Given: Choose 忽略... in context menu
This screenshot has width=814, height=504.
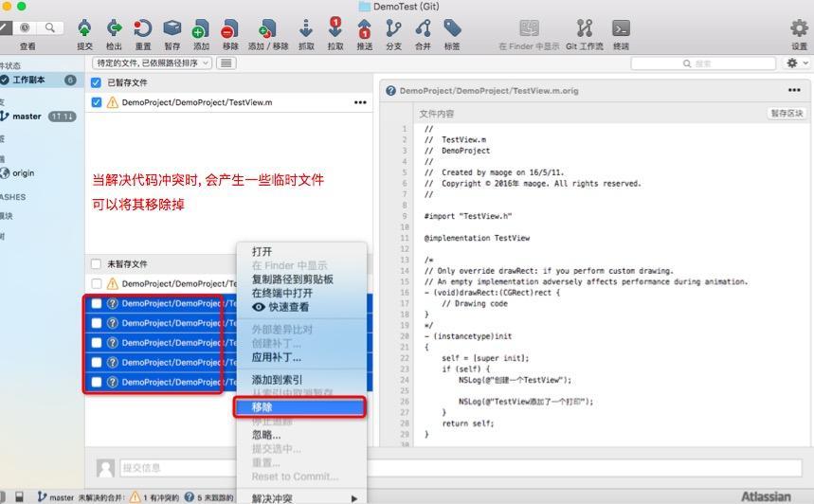Looking at the screenshot, I should coord(301,435).
